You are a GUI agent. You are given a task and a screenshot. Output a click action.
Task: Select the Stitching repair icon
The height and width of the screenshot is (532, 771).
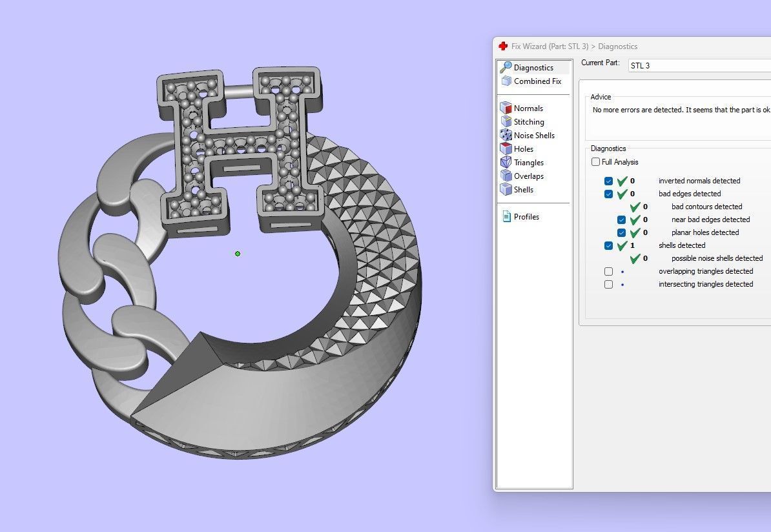(506, 121)
